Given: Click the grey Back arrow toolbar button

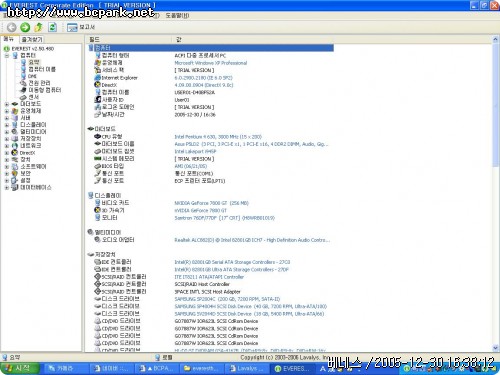Looking at the screenshot, I should (12, 27).
